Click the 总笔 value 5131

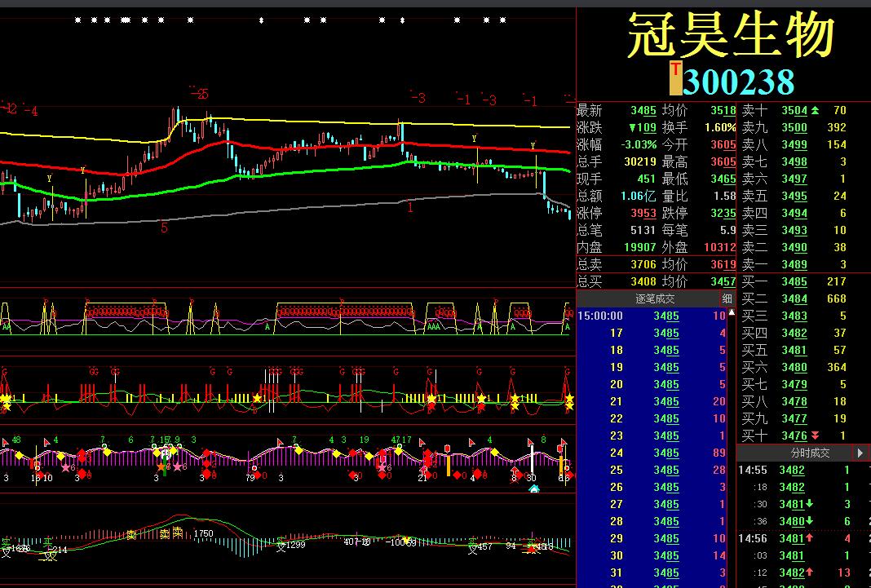click(643, 231)
